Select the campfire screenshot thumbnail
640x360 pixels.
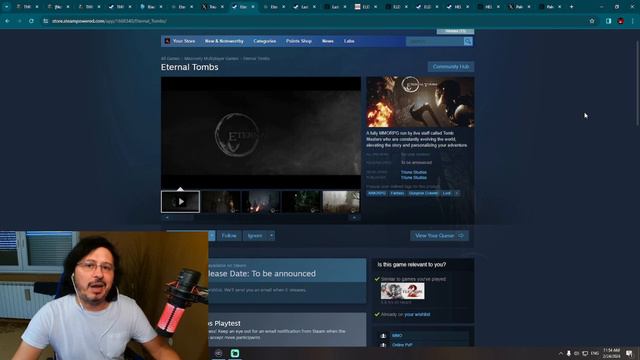(x=260, y=202)
